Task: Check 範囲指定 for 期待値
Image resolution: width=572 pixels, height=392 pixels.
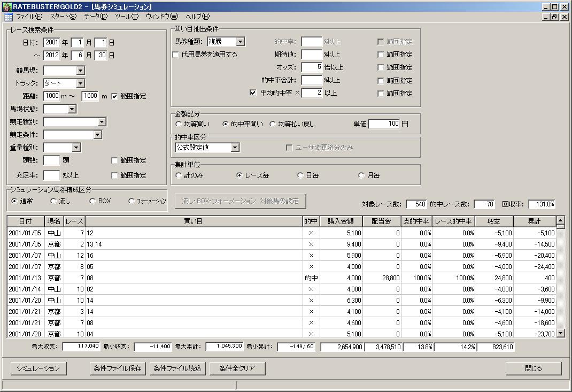Action: pyautogui.click(x=381, y=55)
